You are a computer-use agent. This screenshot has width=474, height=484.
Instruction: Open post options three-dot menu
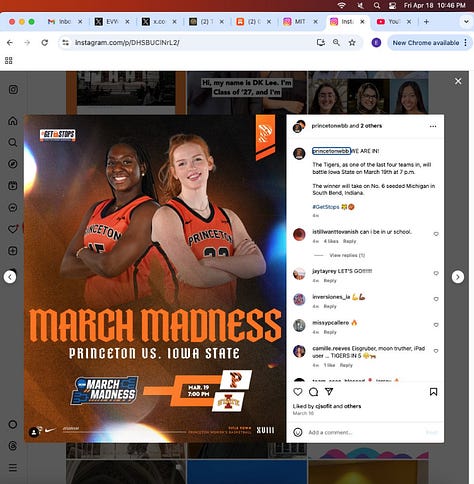point(433,126)
